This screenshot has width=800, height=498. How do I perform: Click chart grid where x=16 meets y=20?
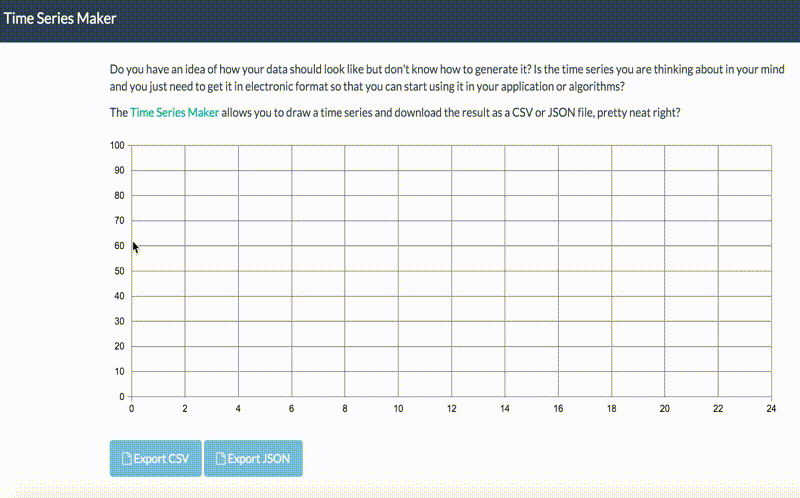pos(558,346)
